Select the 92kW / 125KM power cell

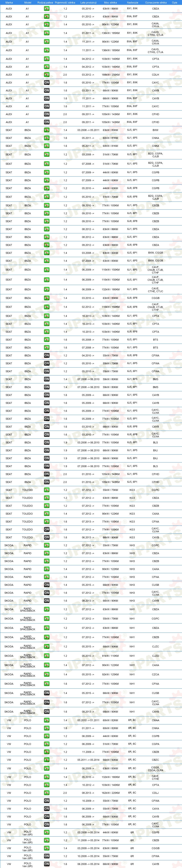coord(111,675)
